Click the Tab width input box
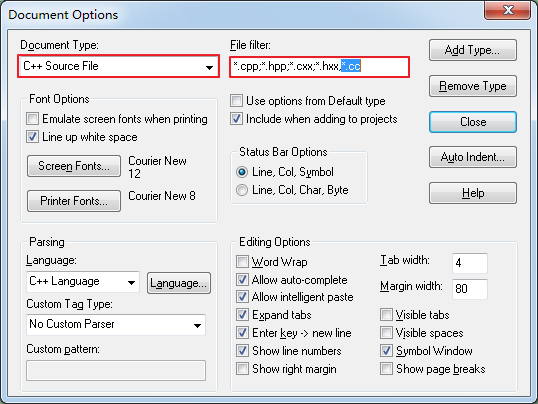 (x=470, y=263)
